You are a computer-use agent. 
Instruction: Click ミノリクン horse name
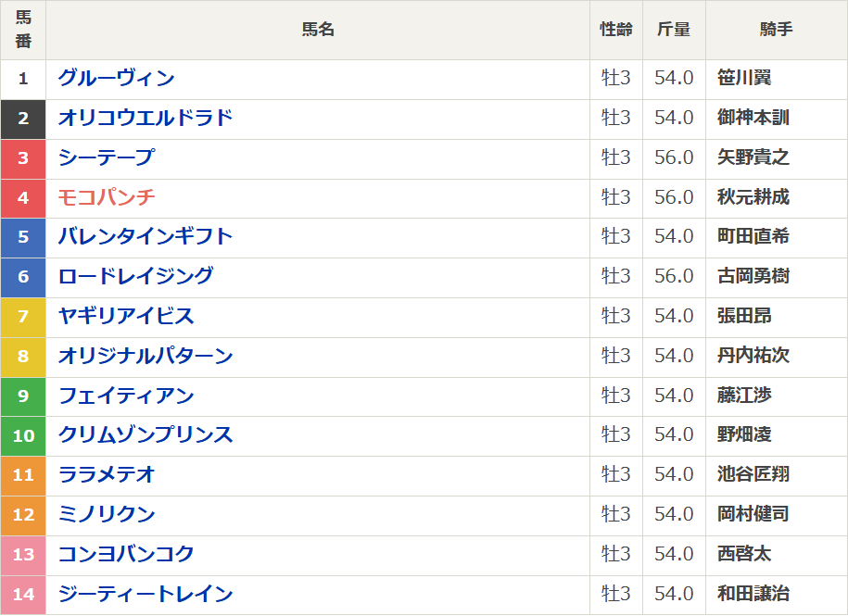(106, 514)
